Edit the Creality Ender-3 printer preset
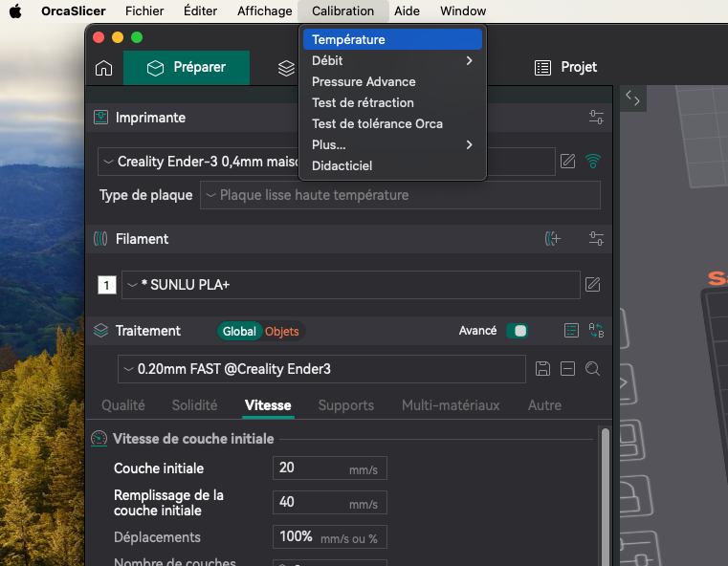Screen dimensions: 728x566 [x=568, y=161]
